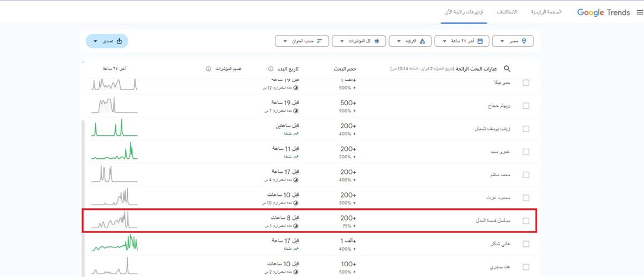Screen dimensions: 644x277
Task: Click the Google Trends logo
Action: pyautogui.click(x=603, y=12)
